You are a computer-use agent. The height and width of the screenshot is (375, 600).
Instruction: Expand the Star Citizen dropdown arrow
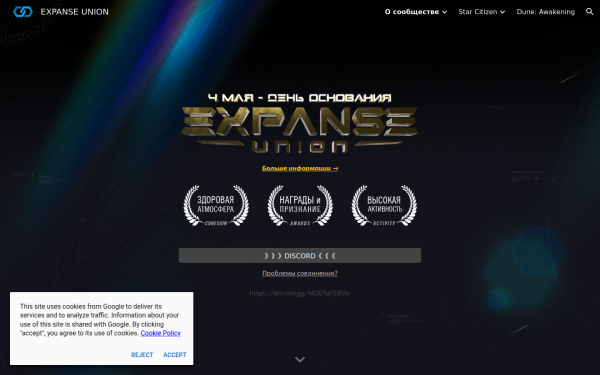tap(502, 12)
